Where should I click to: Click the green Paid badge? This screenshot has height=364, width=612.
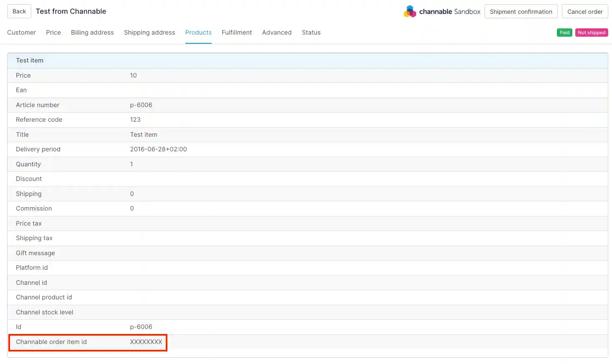click(x=564, y=33)
